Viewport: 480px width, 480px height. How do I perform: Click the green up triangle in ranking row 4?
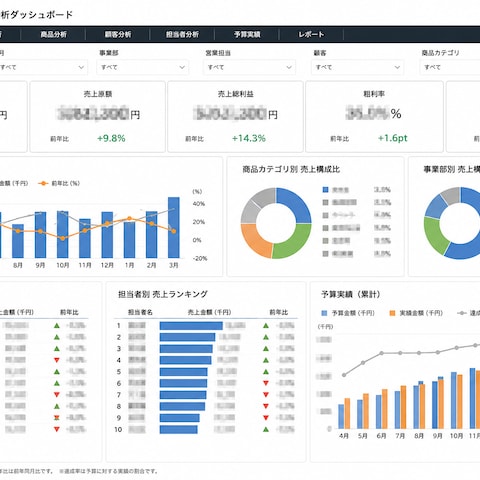coord(266,360)
